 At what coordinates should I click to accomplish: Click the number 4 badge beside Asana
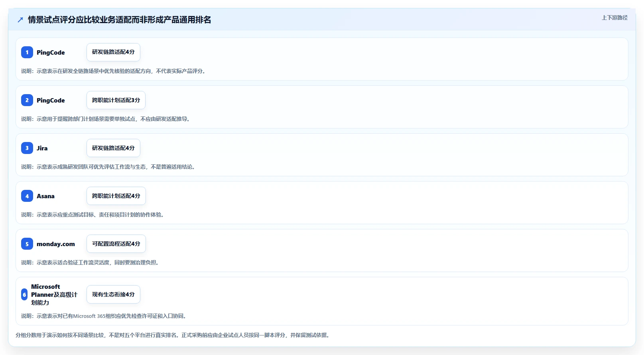(x=27, y=196)
